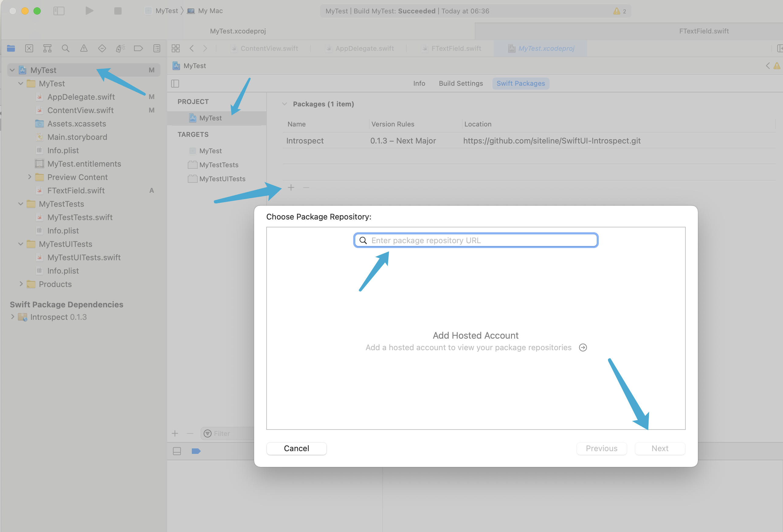Click the arrow icon beside Add Hosted Account

click(x=583, y=347)
